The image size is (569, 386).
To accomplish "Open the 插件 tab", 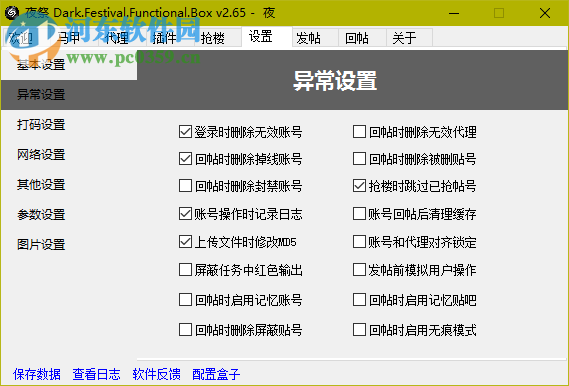I will coord(170,37).
